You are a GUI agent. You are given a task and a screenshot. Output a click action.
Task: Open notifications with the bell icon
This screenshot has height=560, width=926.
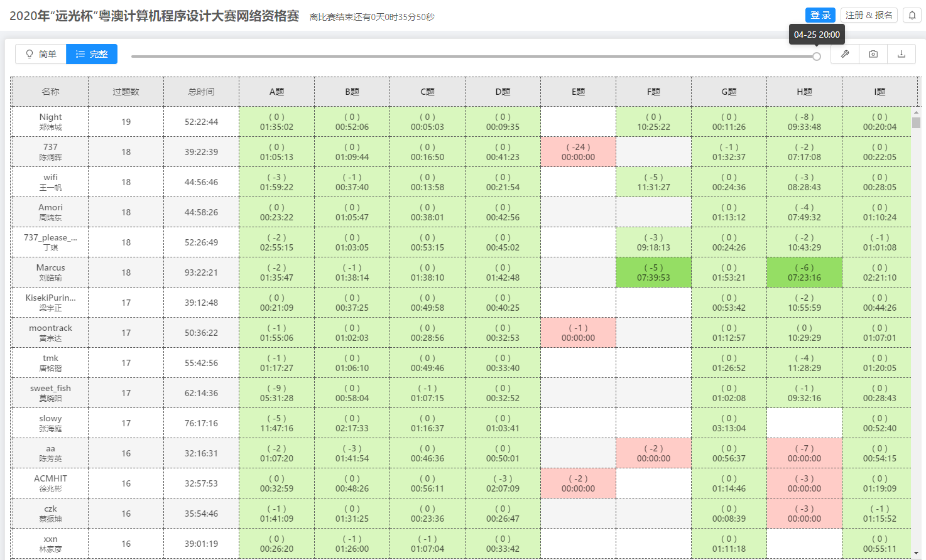pyautogui.click(x=912, y=15)
